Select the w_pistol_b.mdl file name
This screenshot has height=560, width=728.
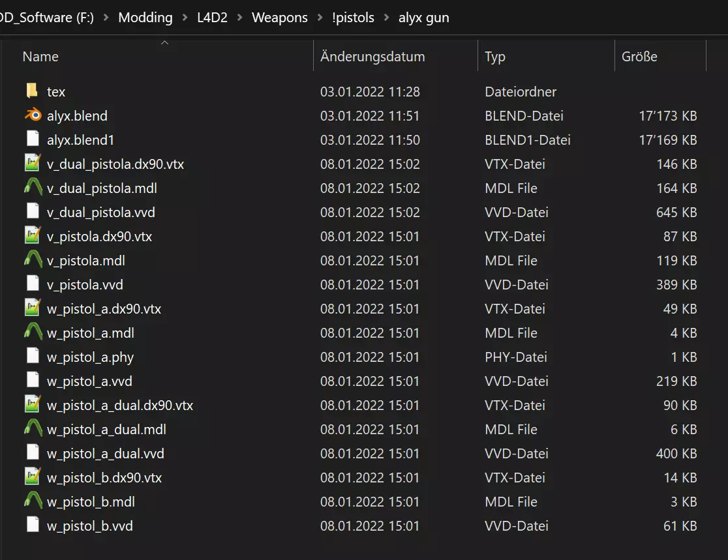click(91, 502)
